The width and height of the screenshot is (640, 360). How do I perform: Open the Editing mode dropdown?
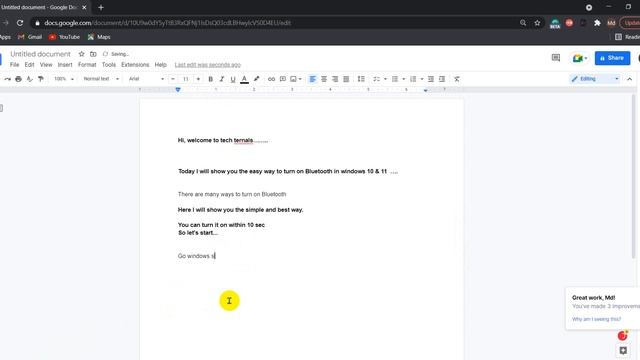(x=595, y=79)
